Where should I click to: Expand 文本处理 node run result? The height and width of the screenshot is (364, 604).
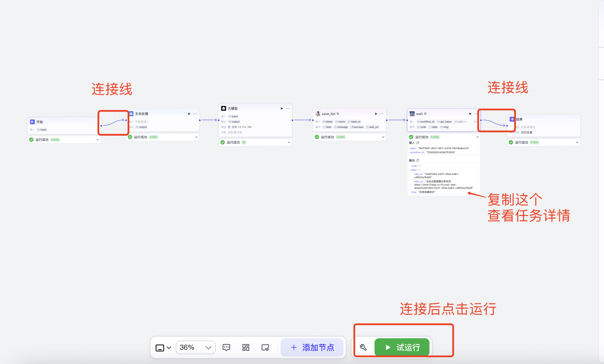(196, 137)
